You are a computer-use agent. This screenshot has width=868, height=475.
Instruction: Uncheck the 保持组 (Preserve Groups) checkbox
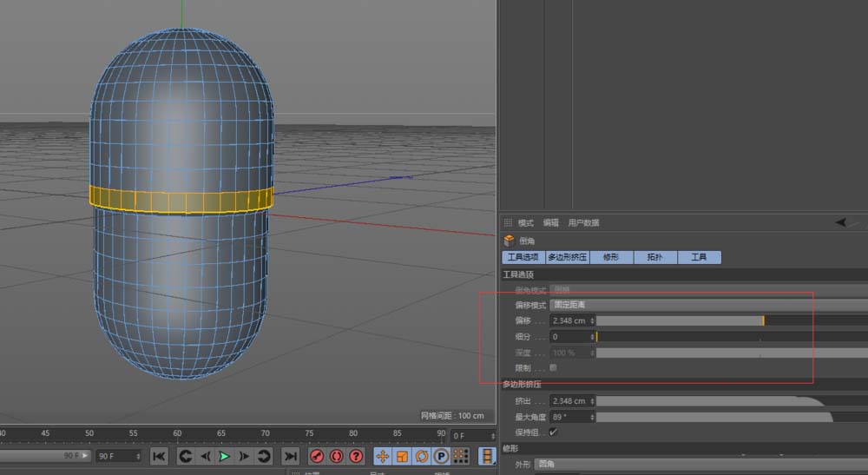[554, 432]
